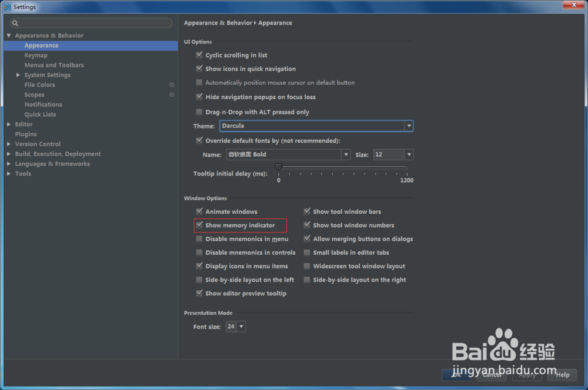Viewport: 588px width, 390px height.
Task: Expand the Version Control node
Action: click(9, 144)
